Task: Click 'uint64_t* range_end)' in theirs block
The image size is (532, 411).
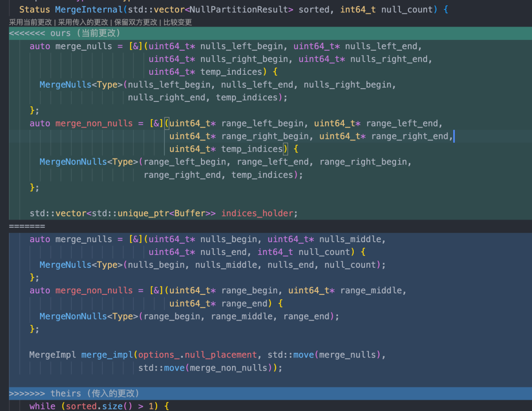Action: coord(221,304)
